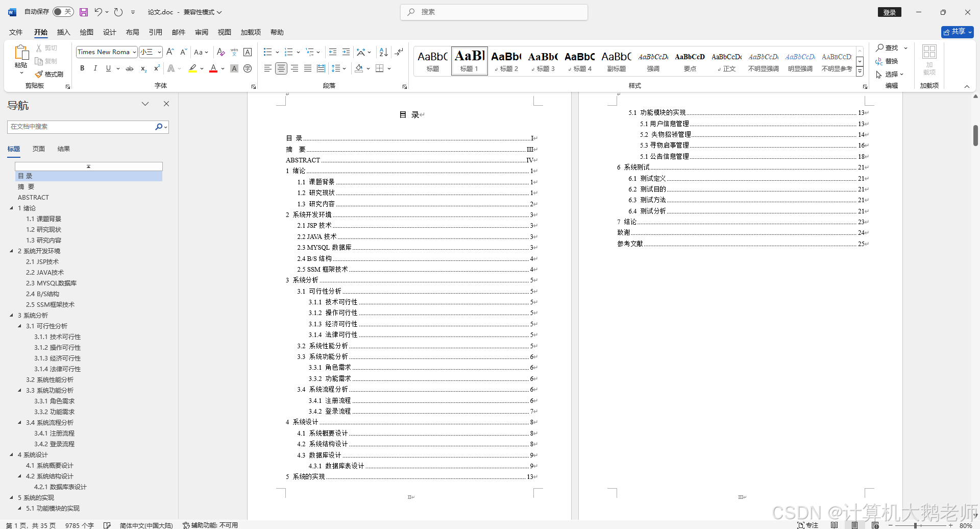Increase paragraph indent
This screenshot has height=529, width=980.
pyautogui.click(x=346, y=52)
